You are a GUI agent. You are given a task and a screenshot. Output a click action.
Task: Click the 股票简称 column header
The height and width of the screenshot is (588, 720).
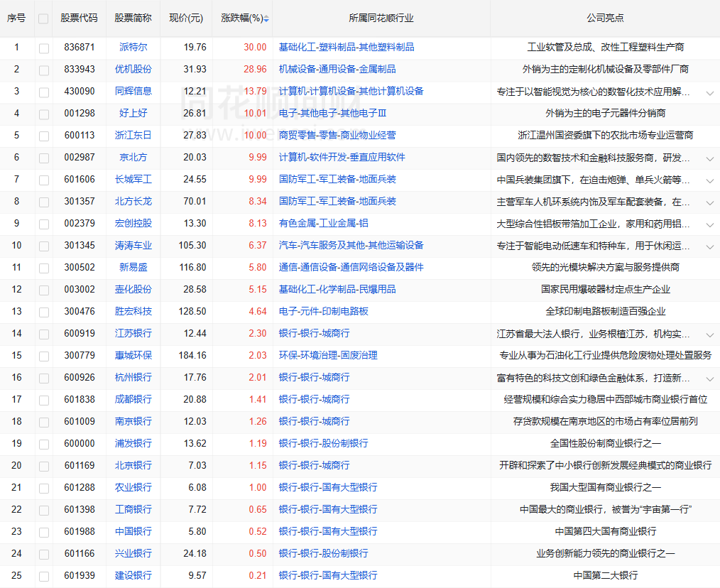(x=133, y=18)
